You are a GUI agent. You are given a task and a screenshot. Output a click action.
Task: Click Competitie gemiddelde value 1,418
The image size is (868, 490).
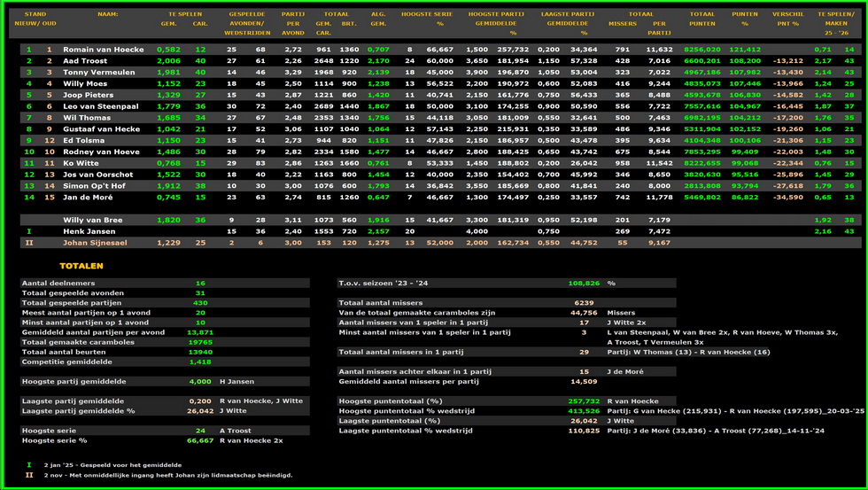(x=200, y=362)
